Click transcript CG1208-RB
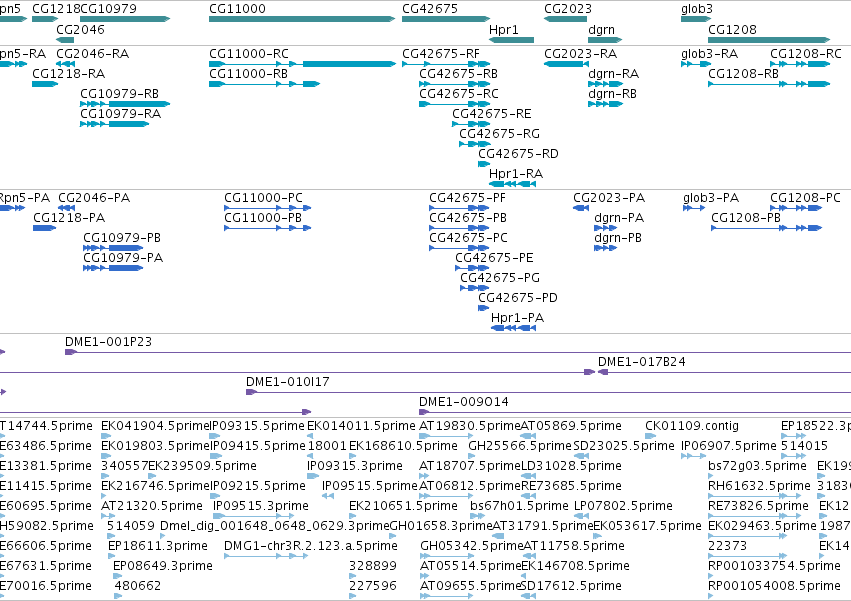The image size is (851, 601). coord(744,74)
